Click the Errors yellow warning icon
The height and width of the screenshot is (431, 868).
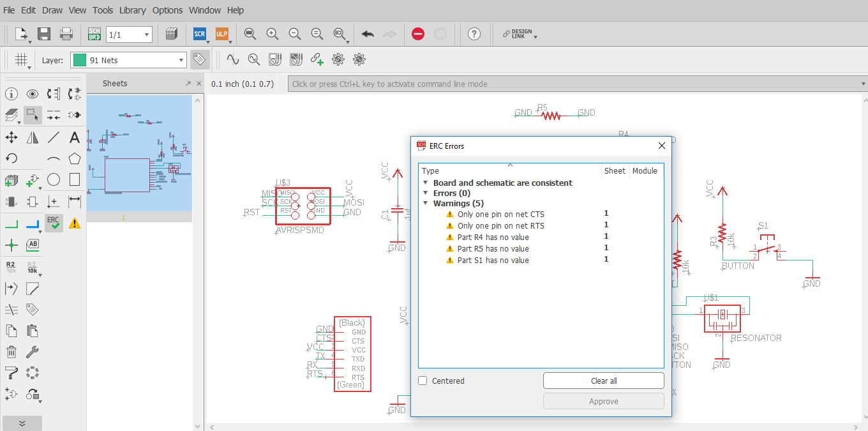75,223
